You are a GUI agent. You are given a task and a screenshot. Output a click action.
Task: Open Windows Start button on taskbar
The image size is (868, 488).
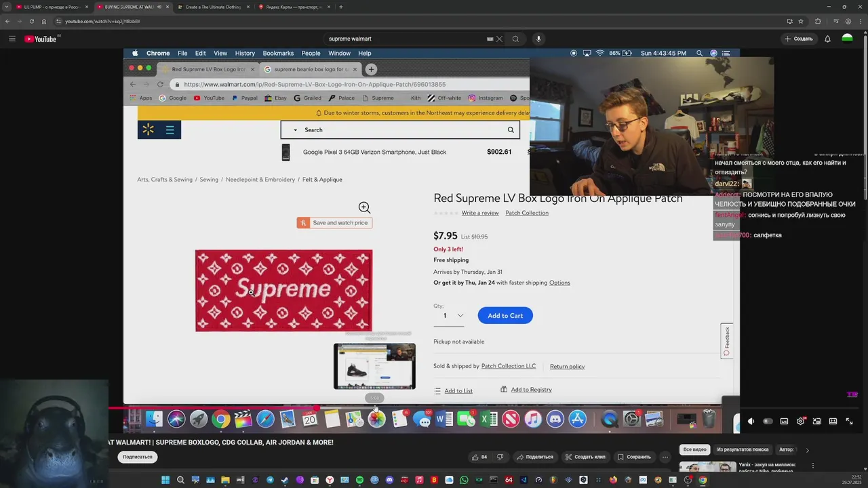click(x=165, y=480)
